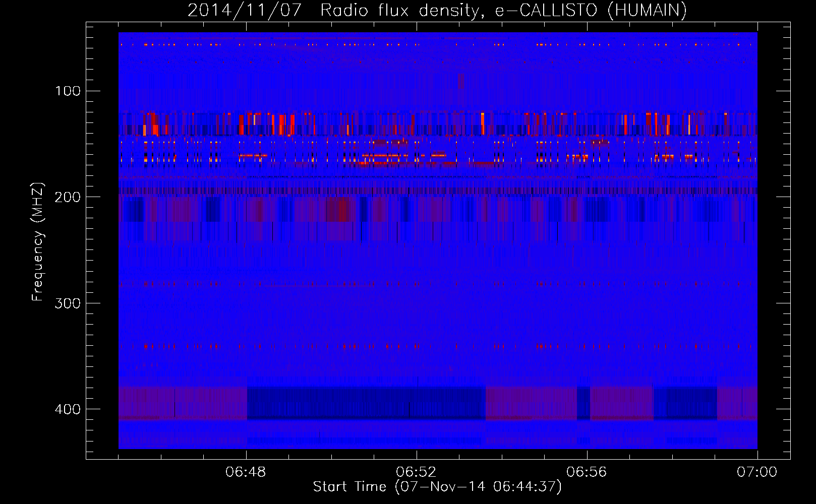The width and height of the screenshot is (816, 504).
Task: Select the Frequency (MHZ) axis label
Action: point(38,242)
